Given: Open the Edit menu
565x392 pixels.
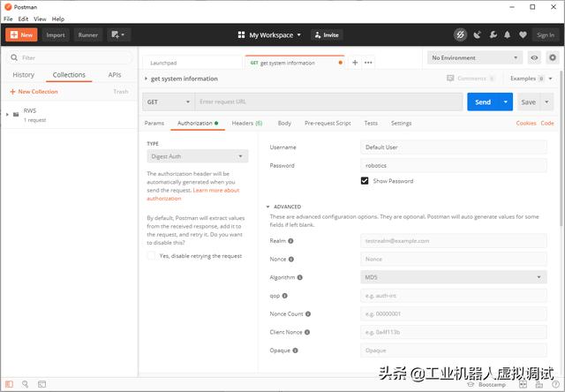Looking at the screenshot, I should 23,19.
